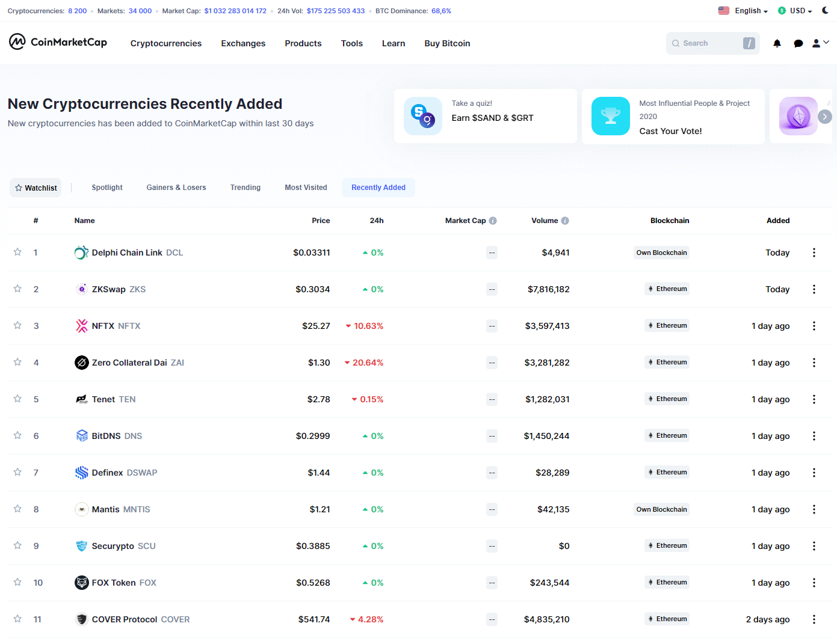Open Earn $SAND & $GRT quiz card

click(485, 116)
